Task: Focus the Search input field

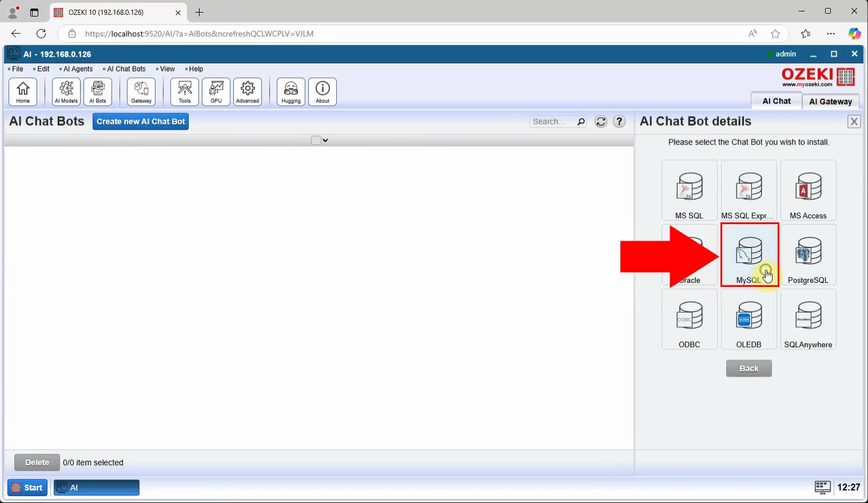Action: pyautogui.click(x=552, y=122)
